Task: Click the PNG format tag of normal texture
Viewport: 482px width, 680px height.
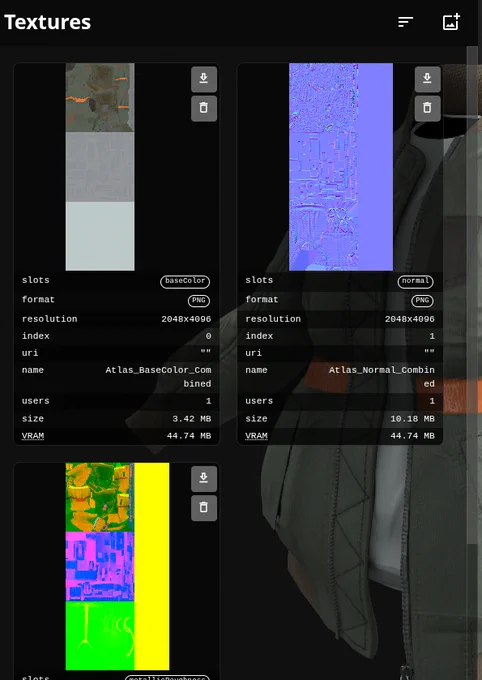Action: [x=422, y=301]
